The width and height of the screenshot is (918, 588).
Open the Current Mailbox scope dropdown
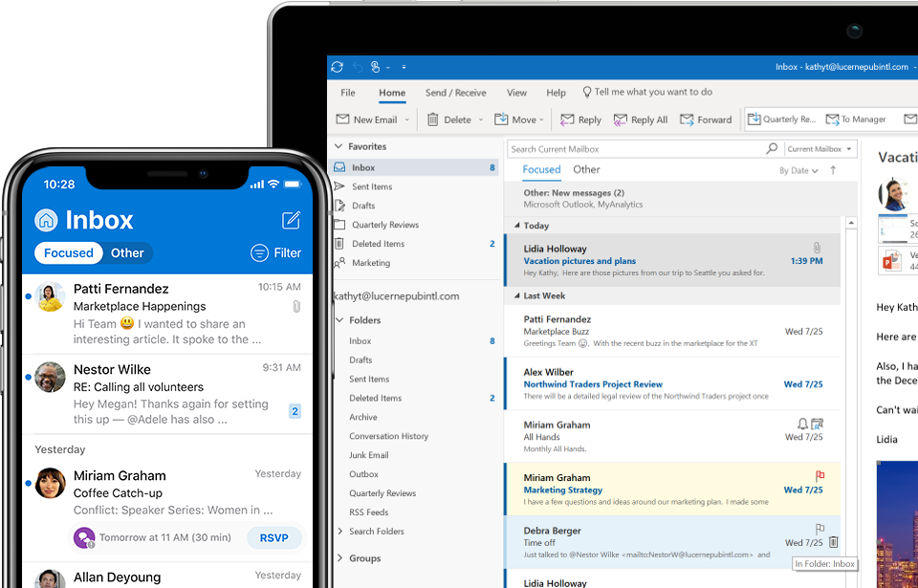[820, 149]
